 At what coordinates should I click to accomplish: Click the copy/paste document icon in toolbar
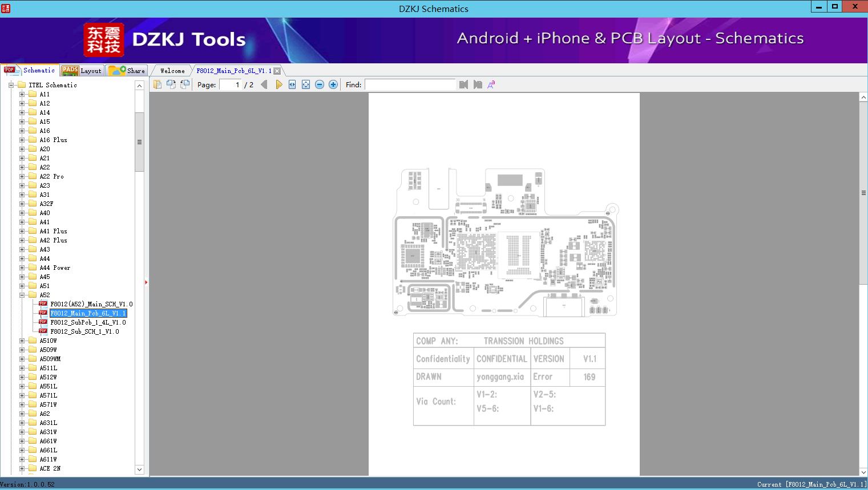coord(158,84)
